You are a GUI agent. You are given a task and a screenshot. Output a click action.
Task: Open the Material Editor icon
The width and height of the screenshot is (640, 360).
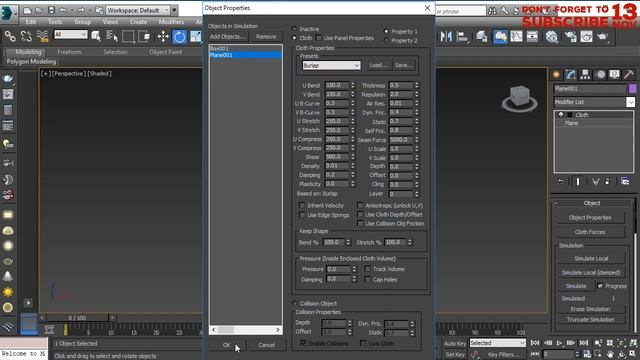pos(551,37)
